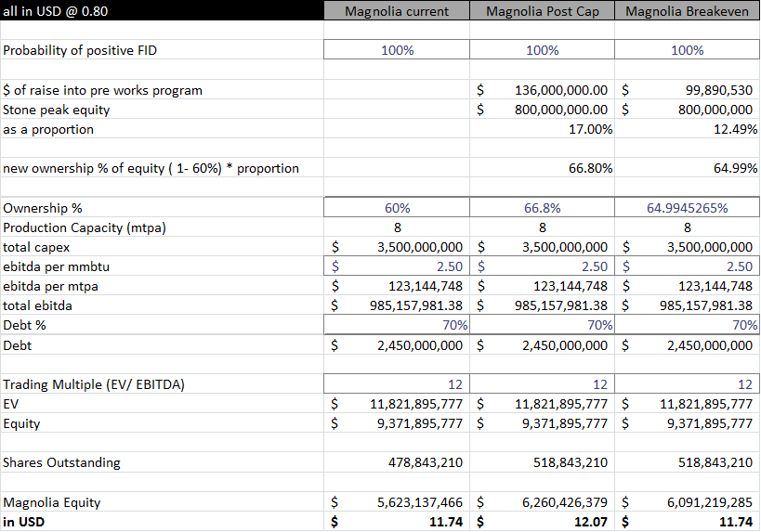The image size is (761, 532).
Task: Select the 3,500,000,000 capex under Magnolia Post Cap
Action: [542, 247]
